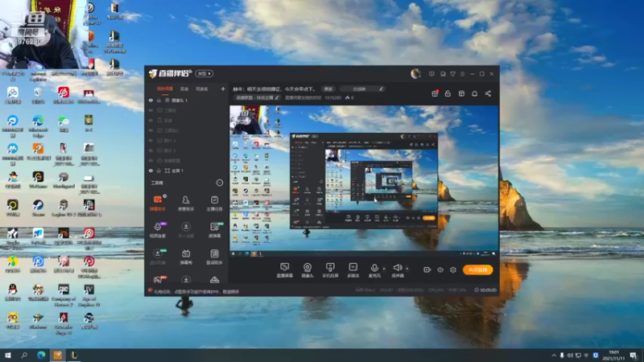Expand the speaker options arrow

click(407, 269)
